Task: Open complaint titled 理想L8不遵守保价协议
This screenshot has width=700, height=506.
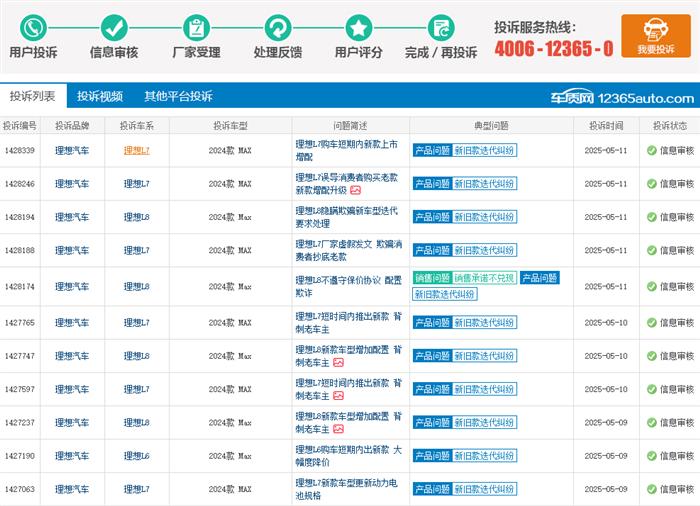Action: point(349,286)
